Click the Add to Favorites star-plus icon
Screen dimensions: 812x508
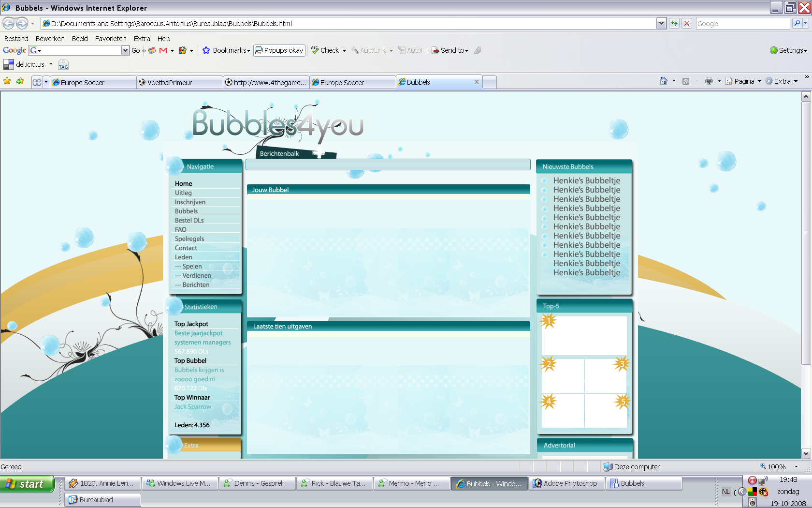point(20,81)
